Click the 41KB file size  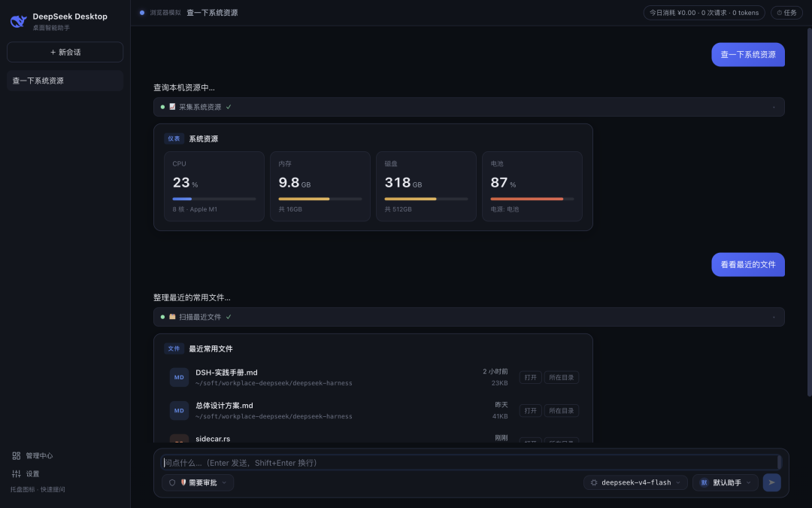500,416
